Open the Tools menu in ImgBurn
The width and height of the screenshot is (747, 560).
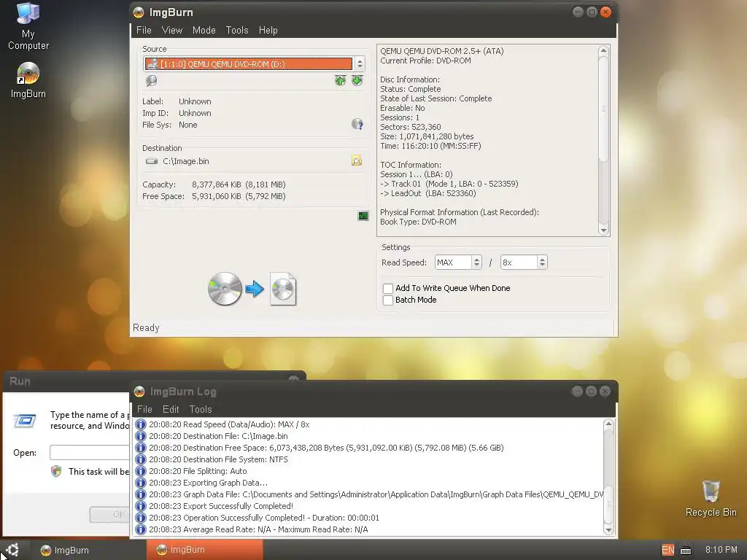(x=237, y=30)
